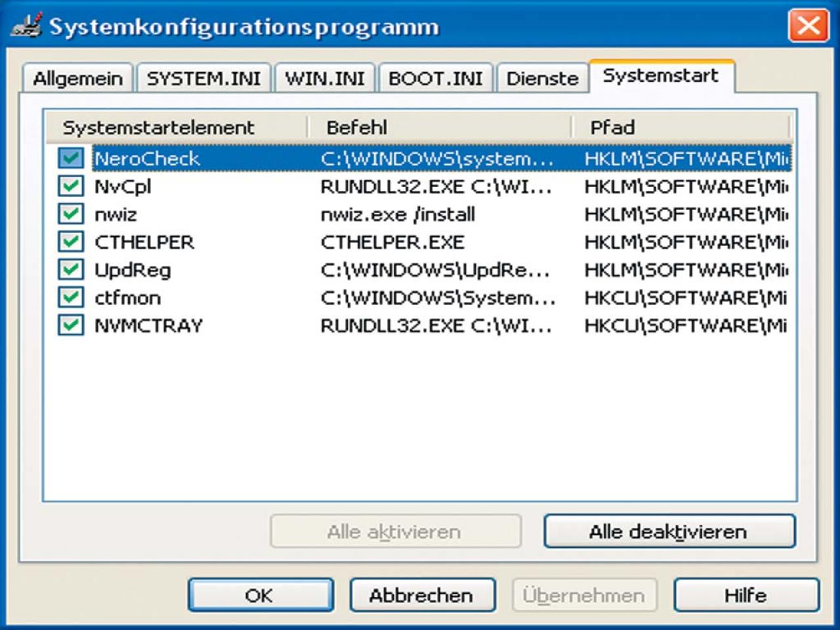Click the Systemkonfigurationsprogramm title bar icon
The height and width of the screenshot is (630, 840).
27,25
